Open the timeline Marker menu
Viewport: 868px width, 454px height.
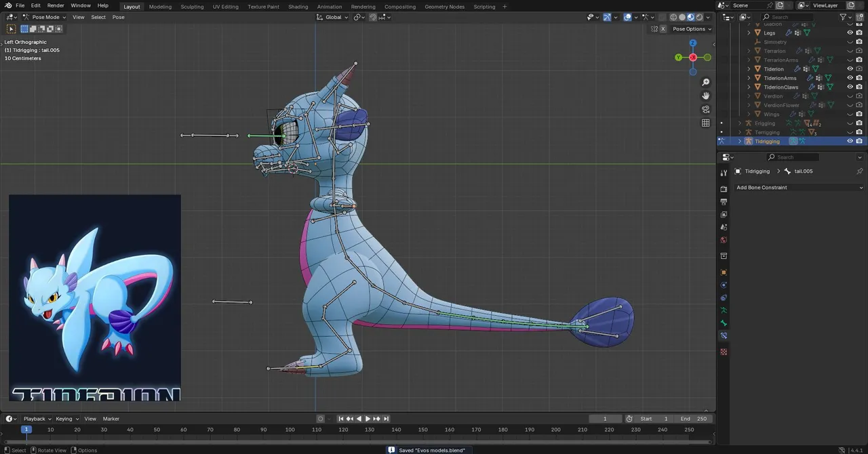click(x=111, y=419)
